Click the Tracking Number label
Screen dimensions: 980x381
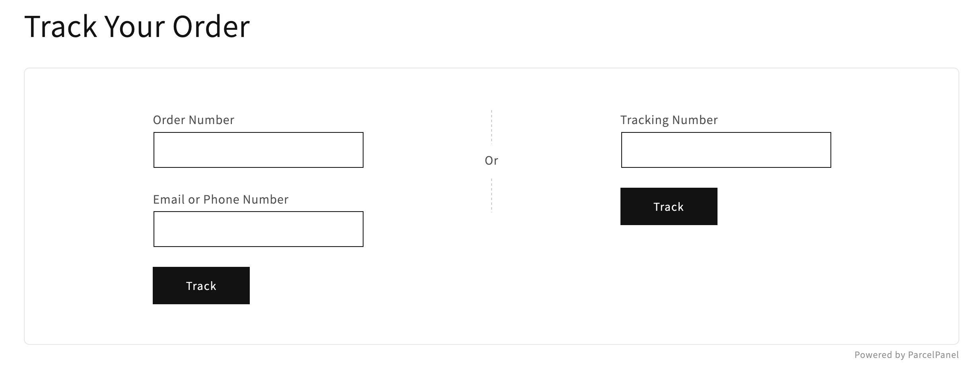(669, 120)
